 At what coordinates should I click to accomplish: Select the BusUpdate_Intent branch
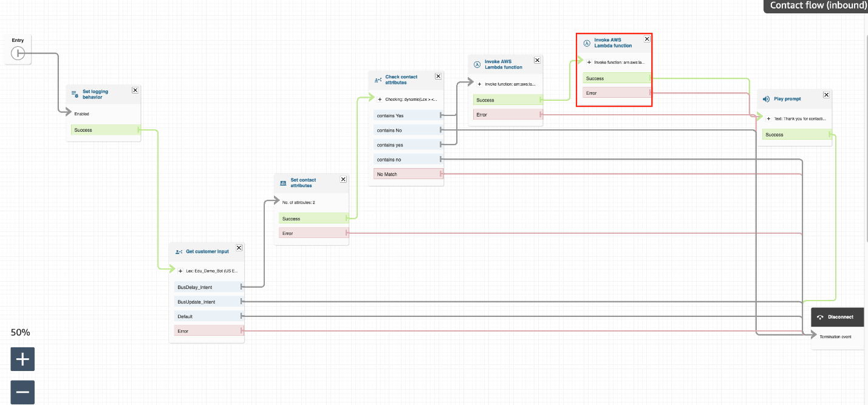click(207, 302)
